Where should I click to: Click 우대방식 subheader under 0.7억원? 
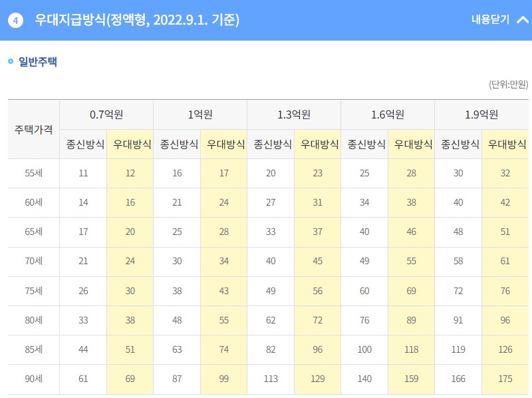(132, 144)
